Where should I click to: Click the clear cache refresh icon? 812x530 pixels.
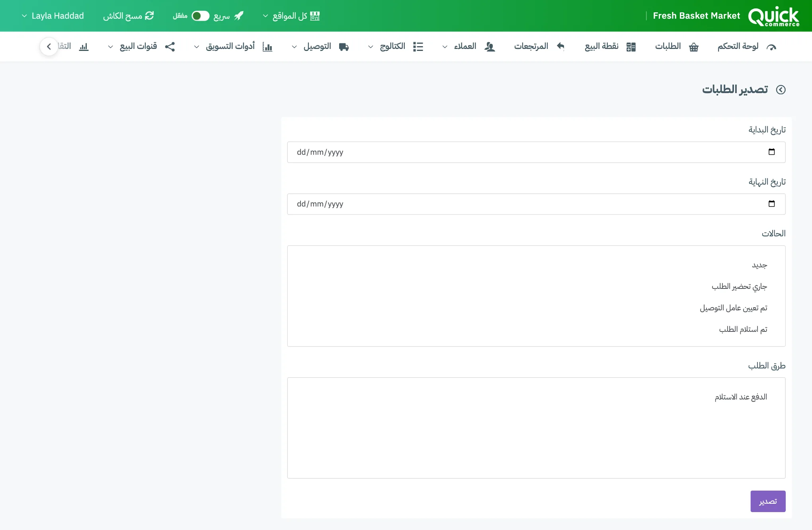(149, 16)
